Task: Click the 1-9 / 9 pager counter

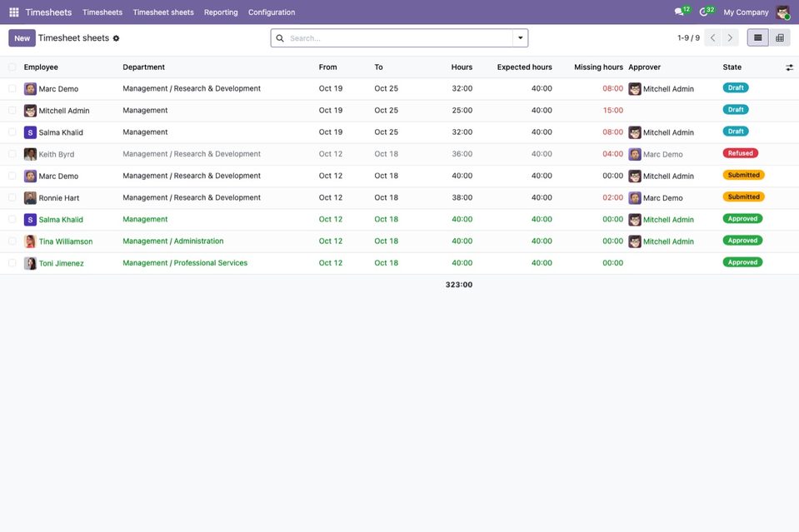Action: click(688, 38)
